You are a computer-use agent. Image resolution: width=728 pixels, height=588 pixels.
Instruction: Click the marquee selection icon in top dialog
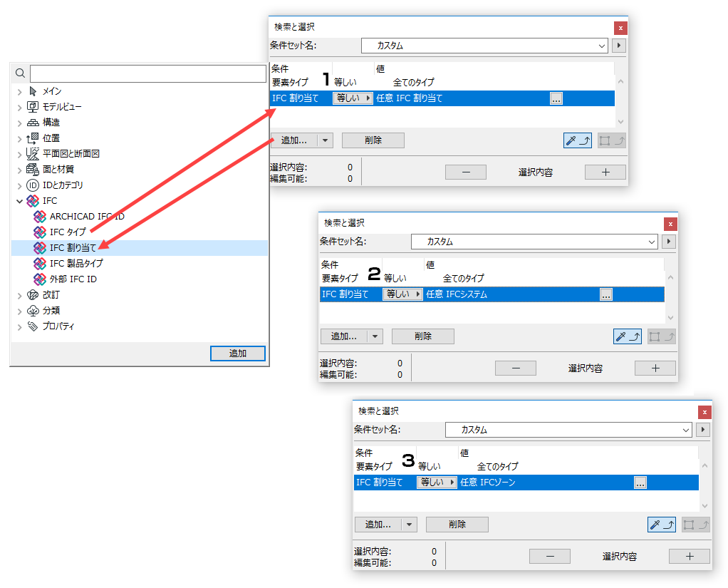pyautogui.click(x=604, y=140)
